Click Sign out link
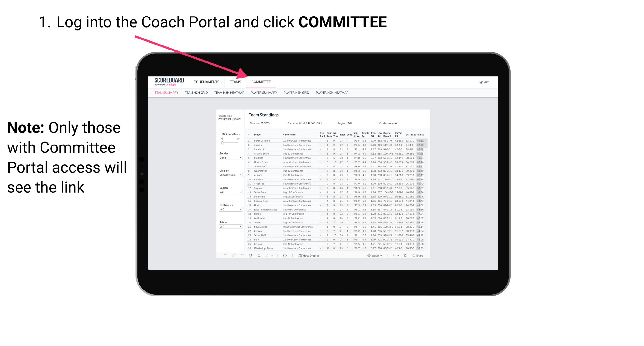644x346 pixels. click(483, 82)
